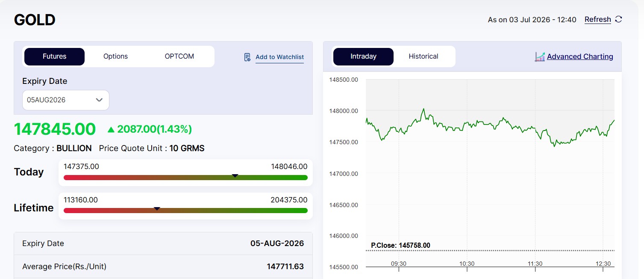The height and width of the screenshot is (279, 644).
Task: Click Add to Watchlist link
Action: click(279, 57)
